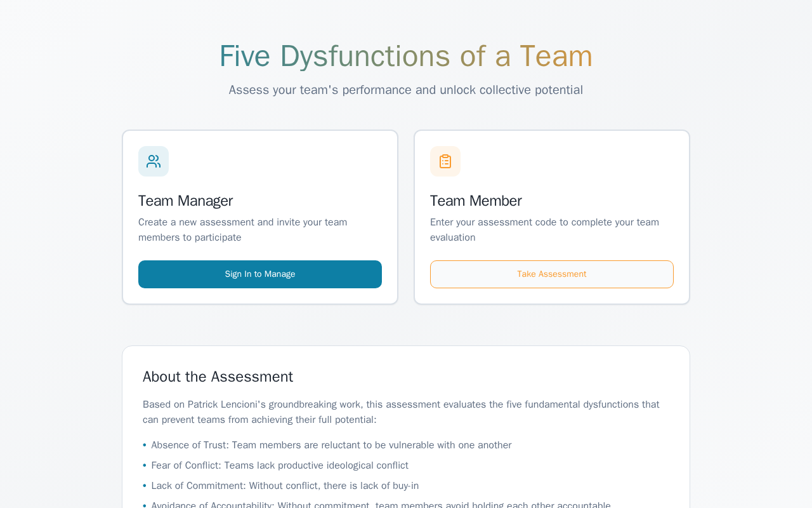812x508 pixels.
Task: Select the Fear of Conflict list item text
Action: point(280,465)
